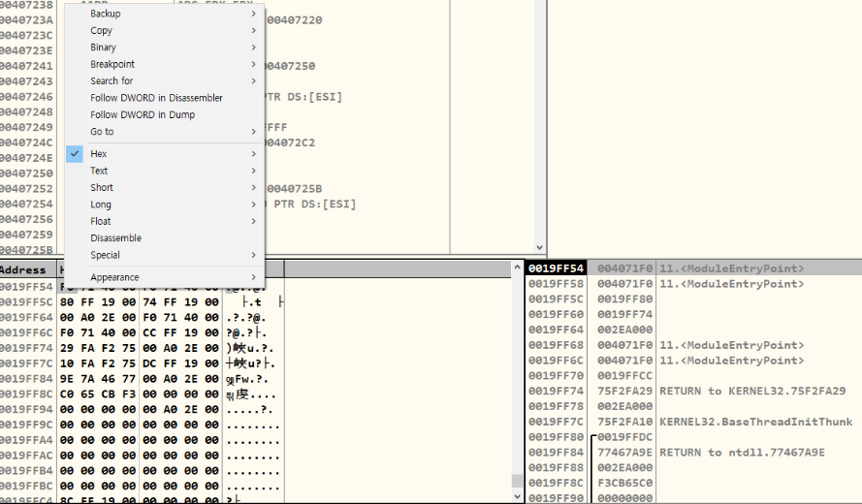The image size is (862, 504).
Task: Select dump row at address 0019FF84
Action: (142, 379)
